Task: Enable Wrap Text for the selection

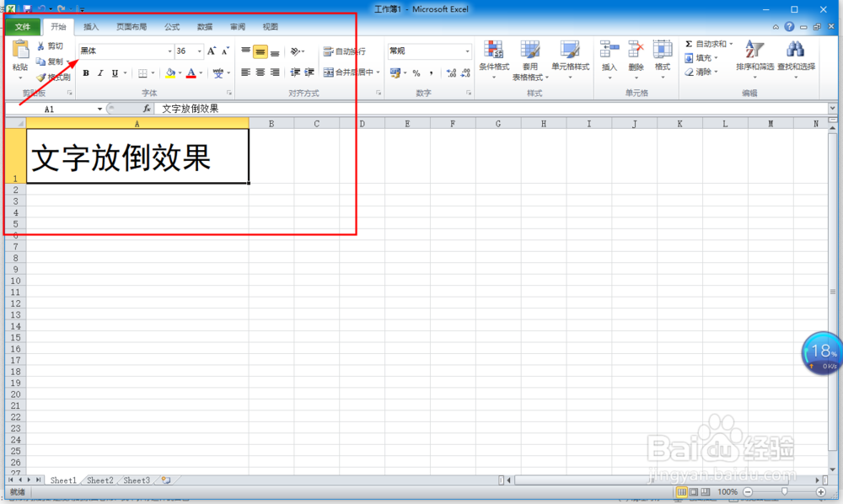Action: (346, 50)
